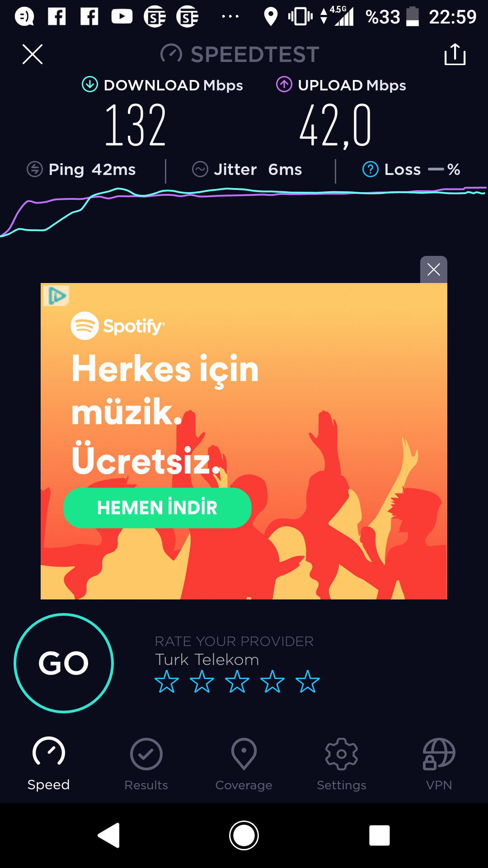
Task: Dismiss the Spotify ad
Action: coord(434,269)
